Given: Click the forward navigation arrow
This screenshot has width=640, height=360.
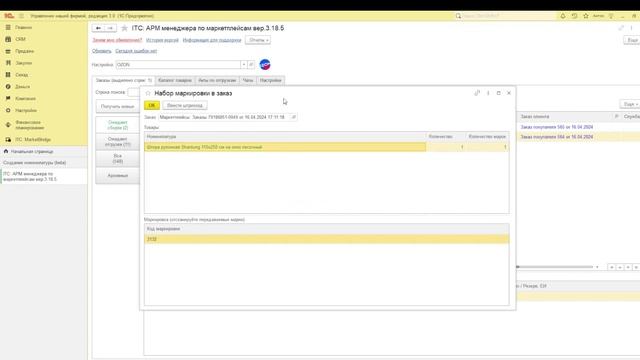Looking at the screenshot, I should pyautogui.click(x=110, y=28).
